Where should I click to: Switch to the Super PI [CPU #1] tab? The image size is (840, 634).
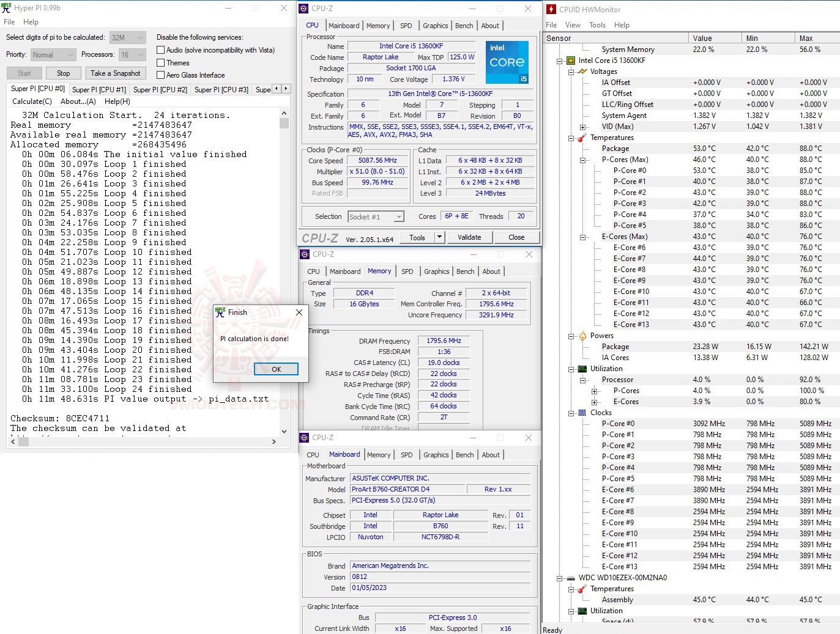click(x=99, y=89)
